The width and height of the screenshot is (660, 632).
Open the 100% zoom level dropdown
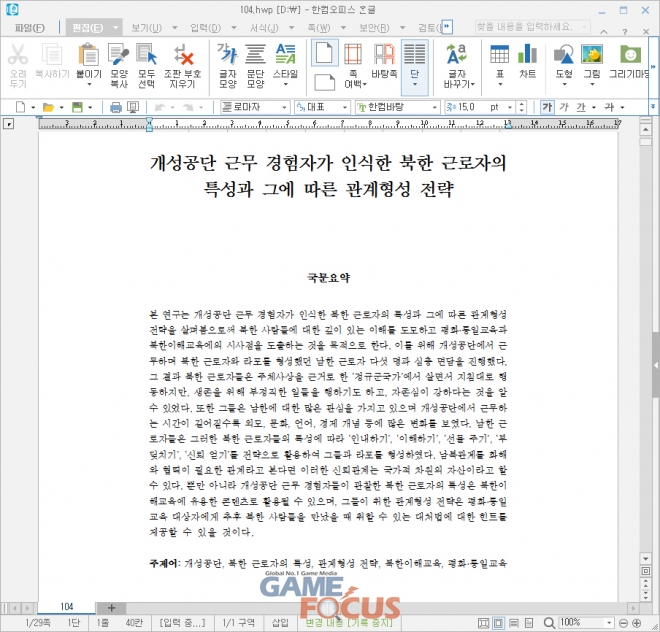[579, 622]
